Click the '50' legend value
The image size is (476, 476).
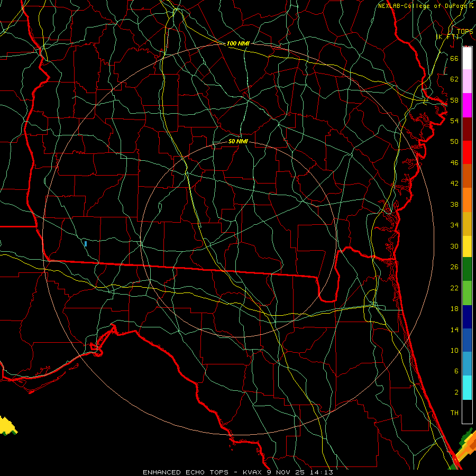pyautogui.click(x=454, y=142)
